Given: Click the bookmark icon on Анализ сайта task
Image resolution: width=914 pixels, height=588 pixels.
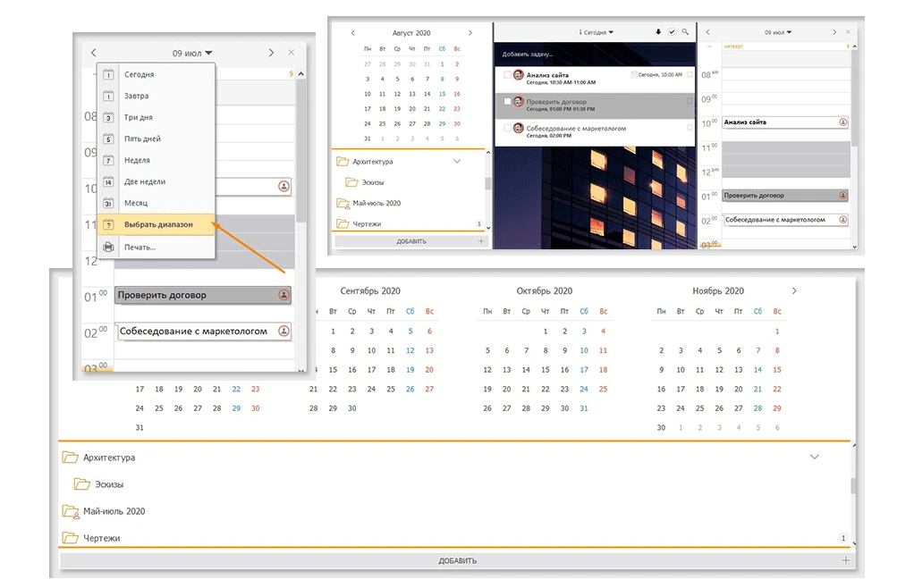Looking at the screenshot, I should coord(690,76).
